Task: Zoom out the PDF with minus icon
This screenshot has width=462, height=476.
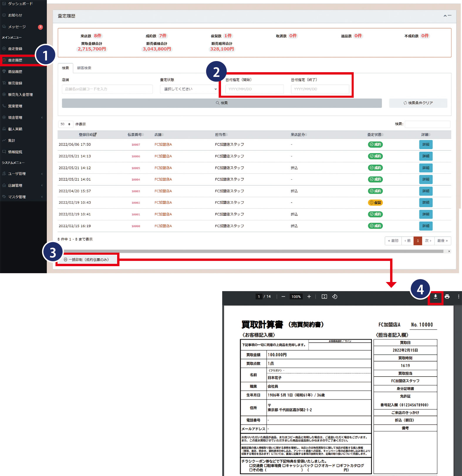Action: point(283,297)
